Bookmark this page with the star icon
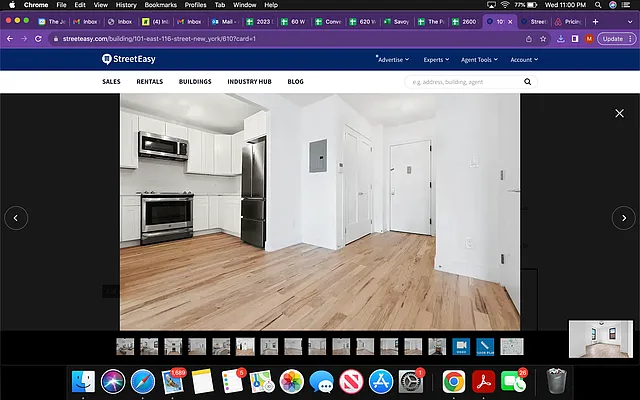 pyautogui.click(x=543, y=38)
